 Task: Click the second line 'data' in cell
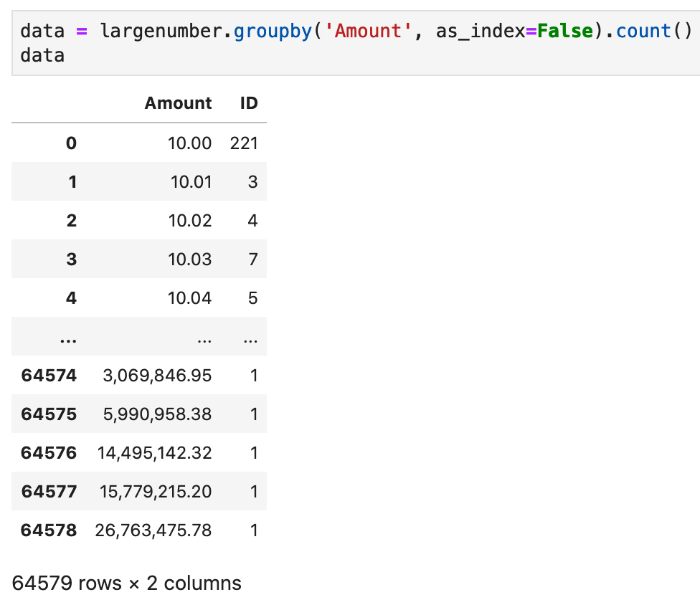tap(42, 56)
